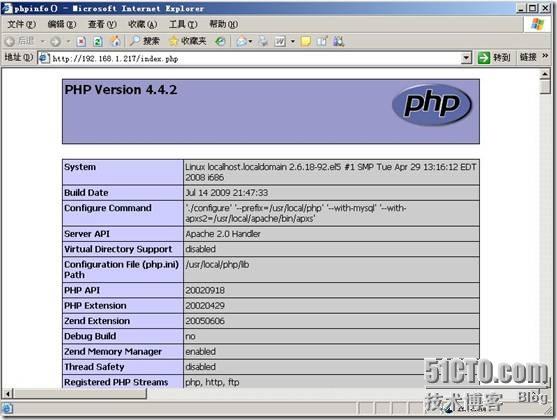Screen dimensions: 557x420
Task: Open the Search (搜索) toolbar button
Action: click(x=145, y=41)
